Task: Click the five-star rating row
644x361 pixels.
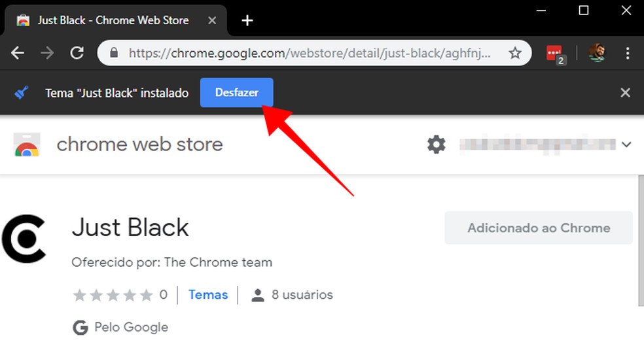Action: click(113, 295)
